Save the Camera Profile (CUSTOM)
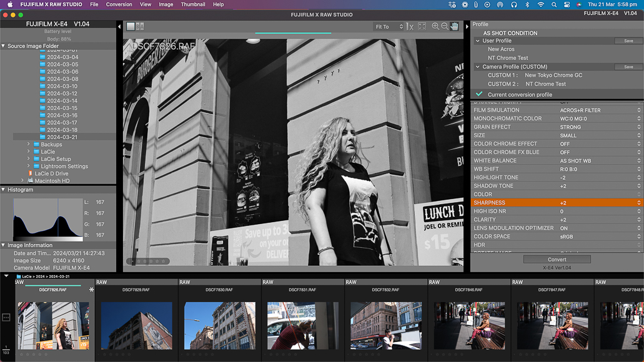Screen dimensions: 644x362 pyautogui.click(x=628, y=67)
